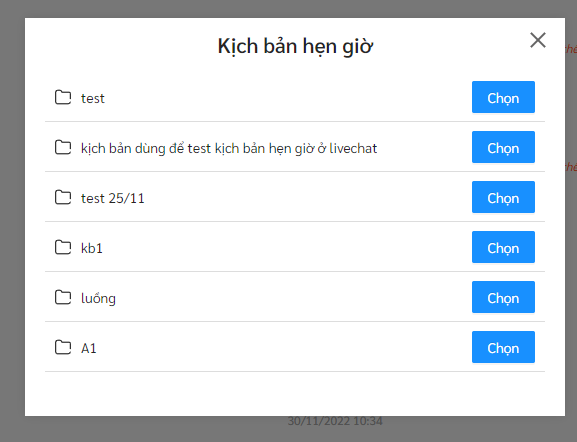
Task: Open the test 25/11 entry
Action: (113, 199)
